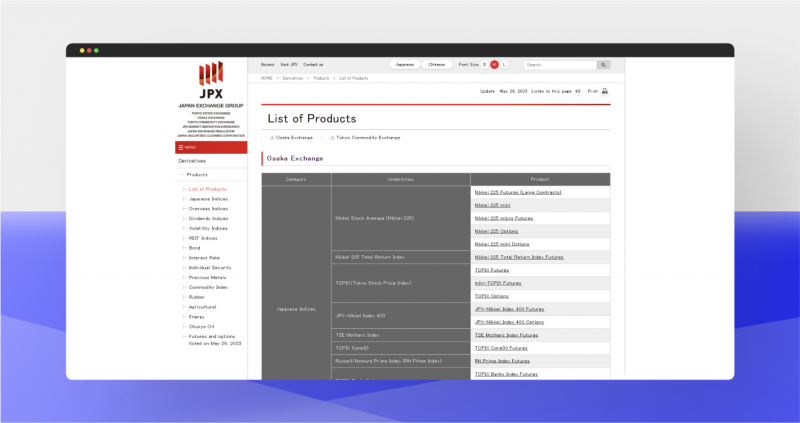Open Futures and options listed on May 29
800x423 pixels.
tap(215, 340)
